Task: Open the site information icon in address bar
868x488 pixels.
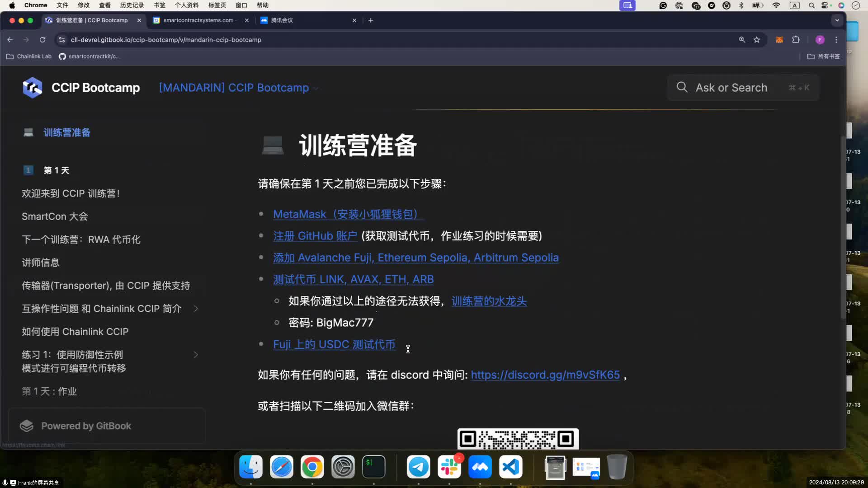Action: click(x=62, y=40)
